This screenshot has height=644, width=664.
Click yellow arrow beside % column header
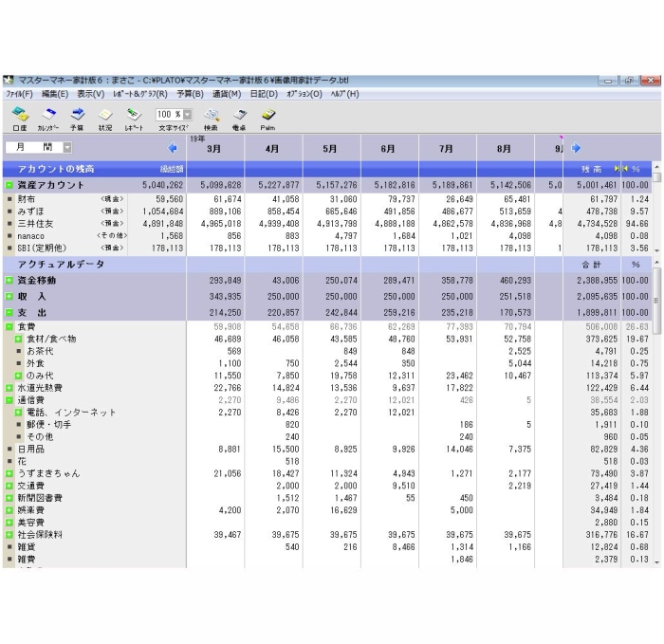(625, 169)
